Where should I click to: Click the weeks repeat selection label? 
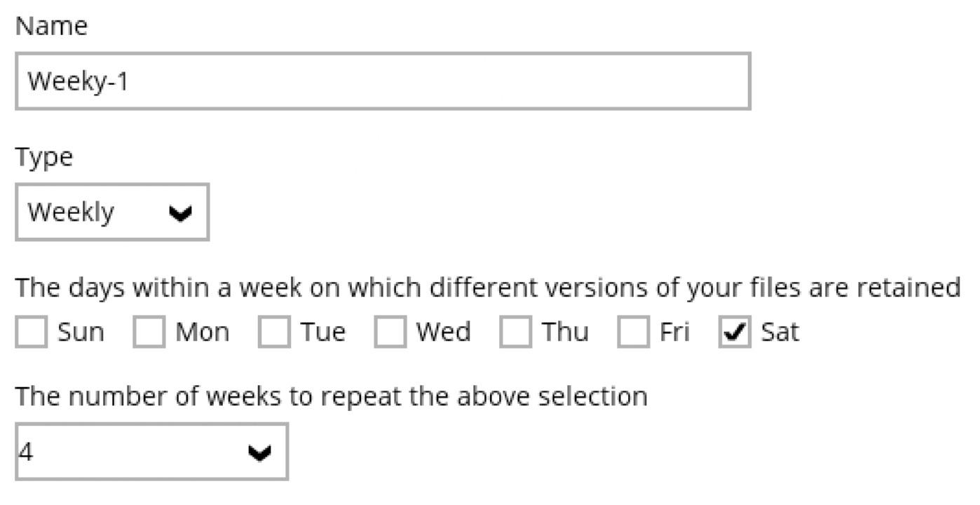point(331,395)
